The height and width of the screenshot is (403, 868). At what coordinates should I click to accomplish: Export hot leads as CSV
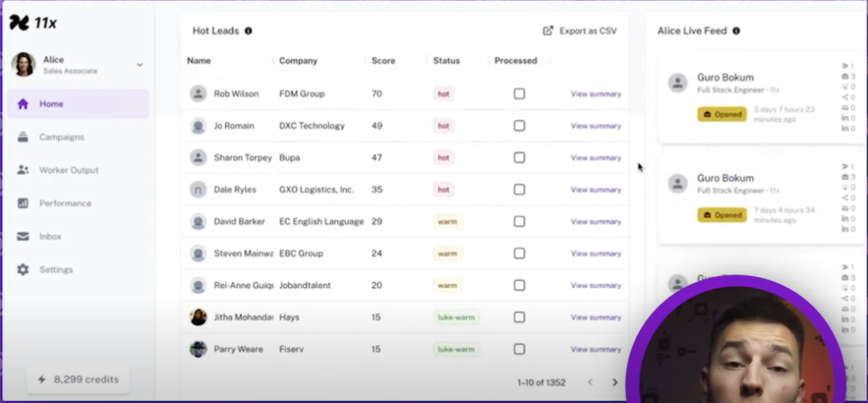point(579,31)
